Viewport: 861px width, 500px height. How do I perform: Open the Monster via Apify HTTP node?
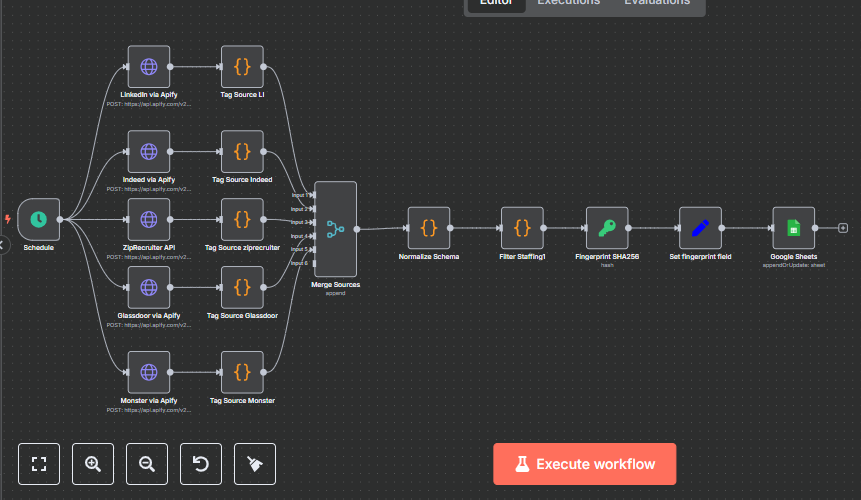click(149, 372)
